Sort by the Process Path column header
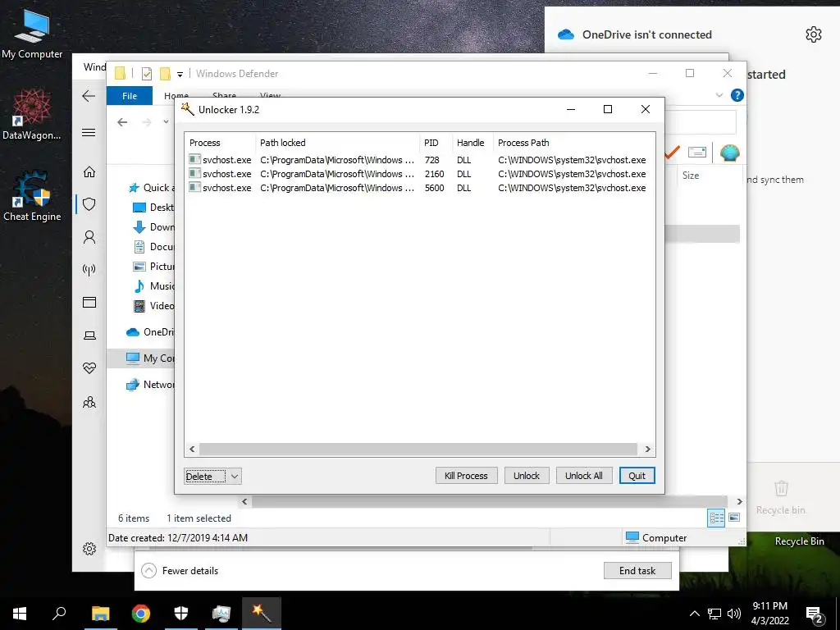This screenshot has width=840, height=630. (x=574, y=143)
